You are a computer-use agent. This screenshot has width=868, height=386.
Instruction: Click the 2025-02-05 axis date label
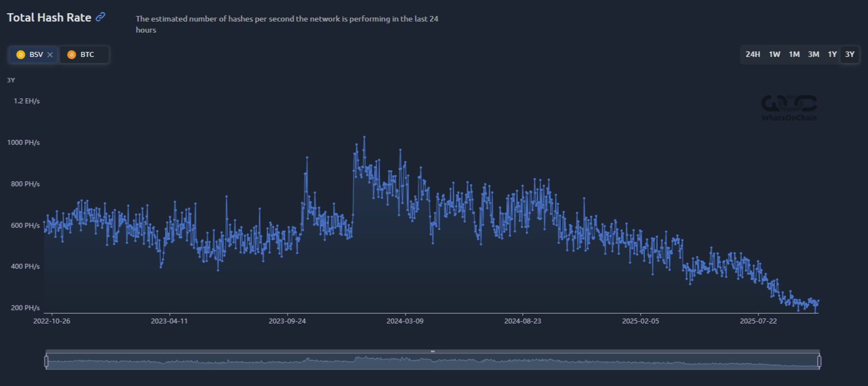[x=641, y=321]
